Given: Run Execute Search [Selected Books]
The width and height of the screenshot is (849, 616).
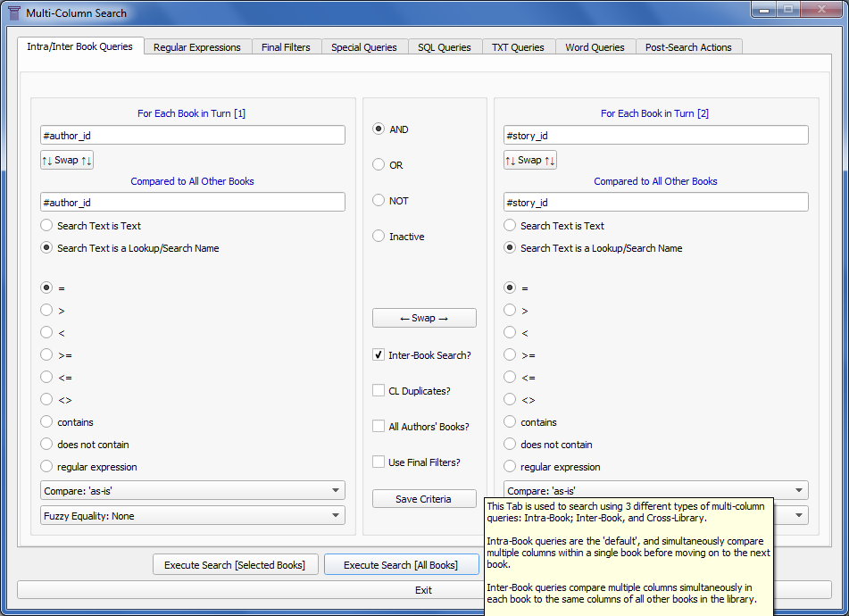Looking at the screenshot, I should (x=235, y=564).
